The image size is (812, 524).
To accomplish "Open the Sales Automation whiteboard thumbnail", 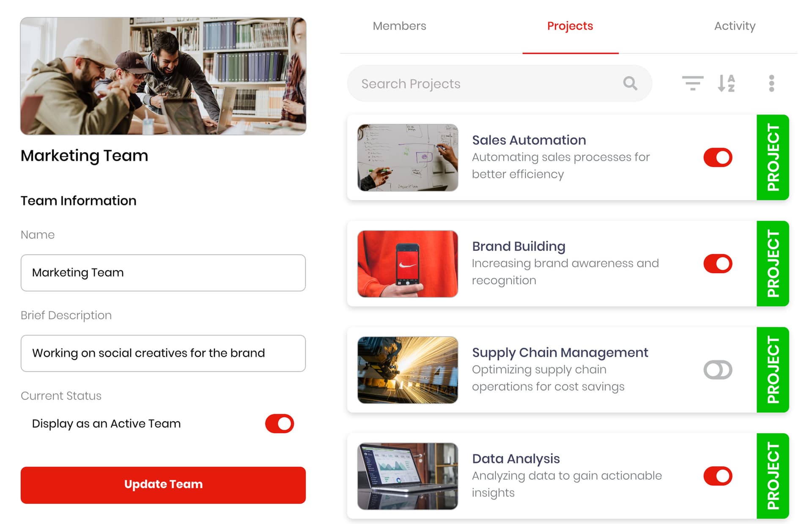I will pos(407,157).
